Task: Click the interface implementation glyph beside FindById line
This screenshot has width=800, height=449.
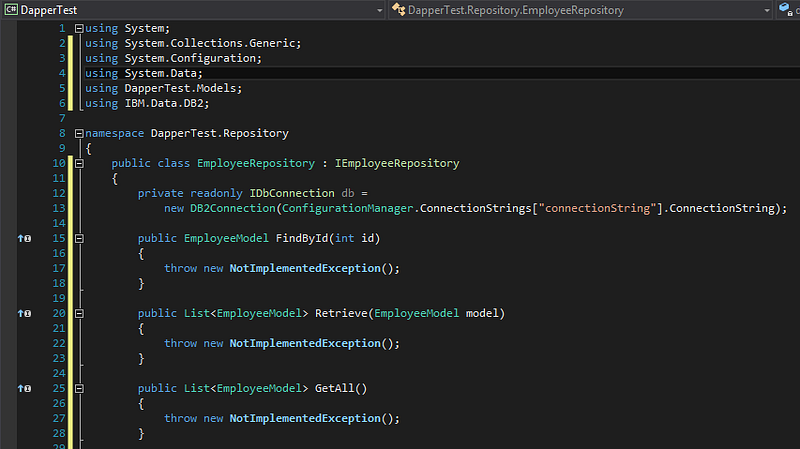Action: [x=24, y=239]
